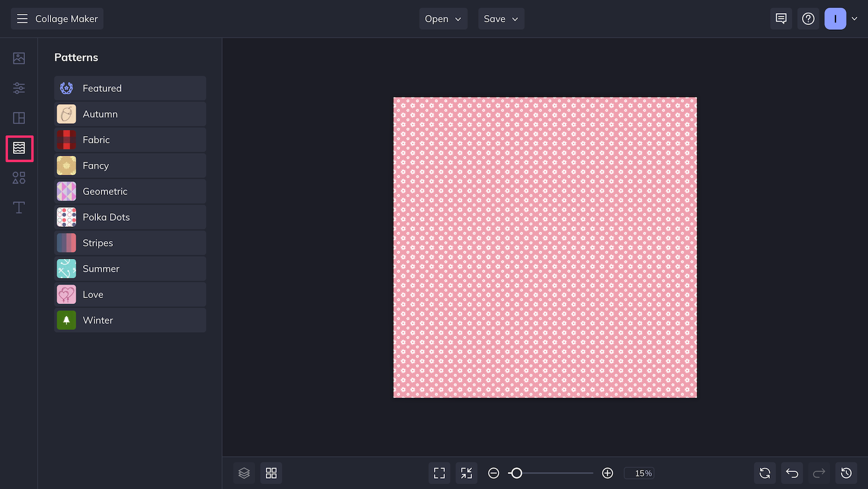Click the zoom out minus icon
The width and height of the screenshot is (868, 489).
coord(494,473)
